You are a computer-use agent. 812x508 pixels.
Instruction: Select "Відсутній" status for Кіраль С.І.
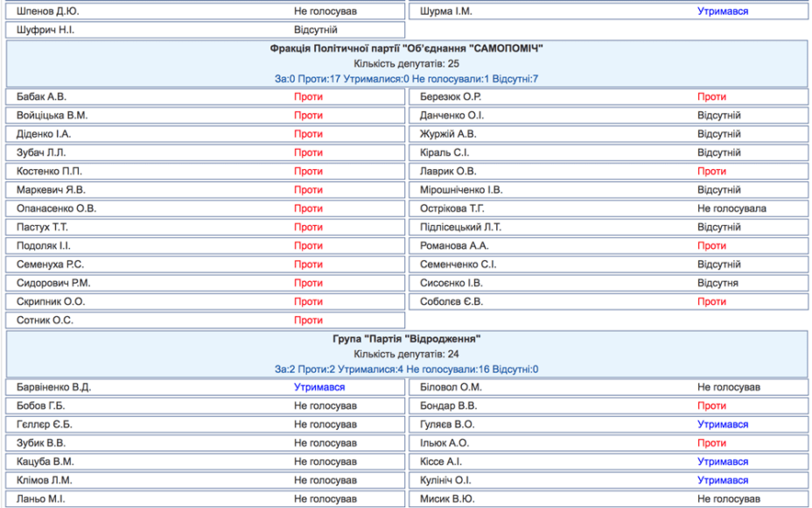(x=718, y=152)
